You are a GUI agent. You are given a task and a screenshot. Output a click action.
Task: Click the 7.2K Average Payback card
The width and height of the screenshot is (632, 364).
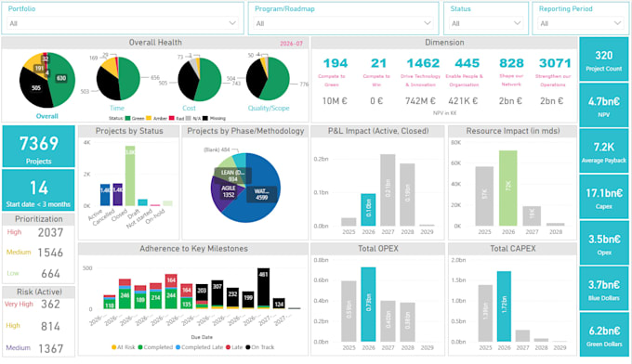[x=603, y=151]
